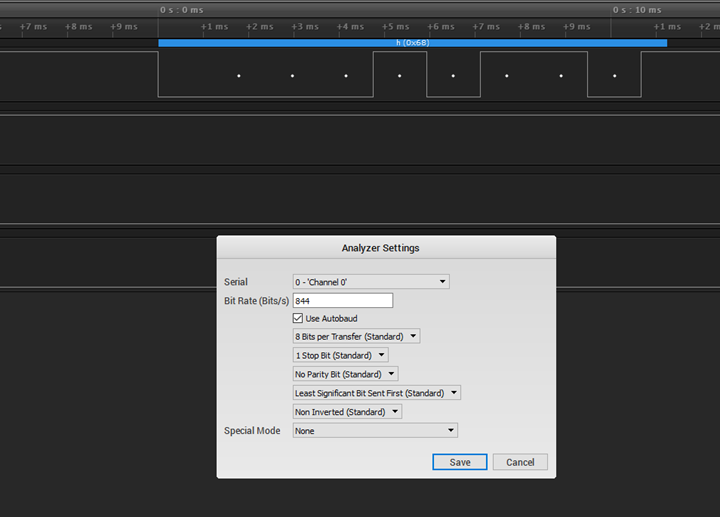Open the Parity Bit dropdown
Screen dimensions: 720x517
[x=345, y=374]
